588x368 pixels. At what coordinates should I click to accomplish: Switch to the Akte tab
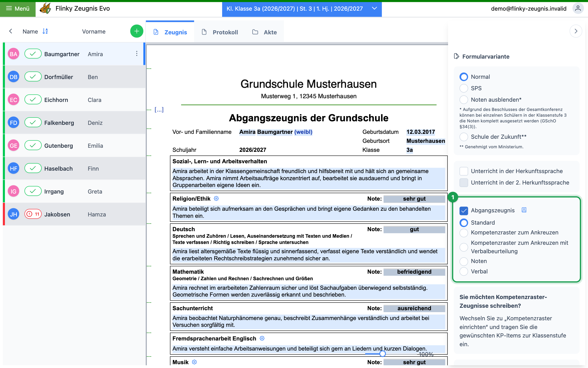tap(265, 32)
